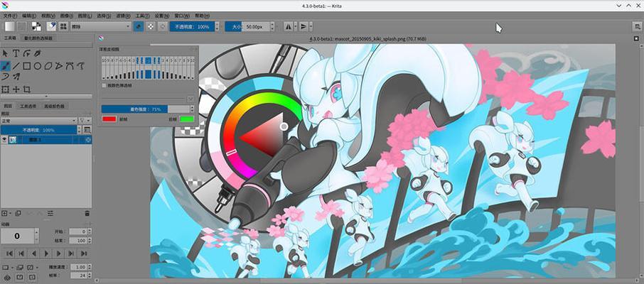
Task: Open the layer filter dropdown
Action: tap(84, 120)
